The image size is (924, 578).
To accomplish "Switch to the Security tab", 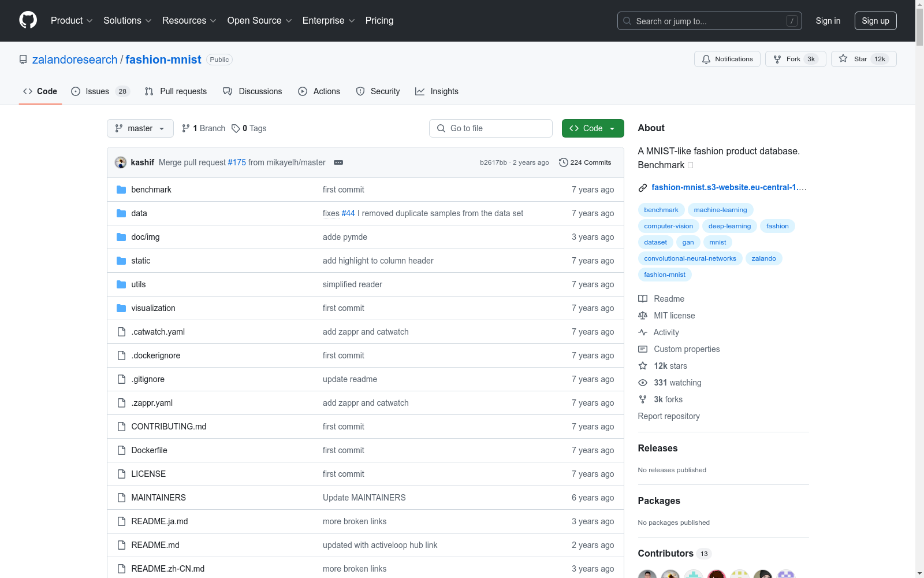I will (378, 91).
